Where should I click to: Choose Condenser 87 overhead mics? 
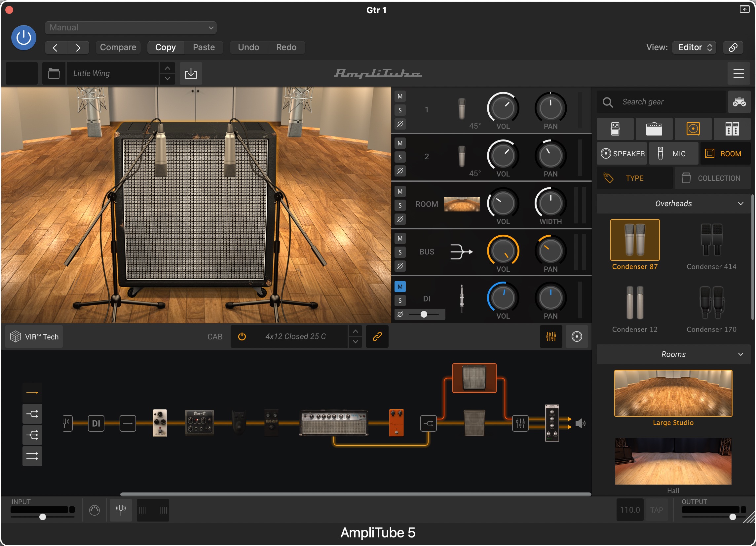coord(635,245)
